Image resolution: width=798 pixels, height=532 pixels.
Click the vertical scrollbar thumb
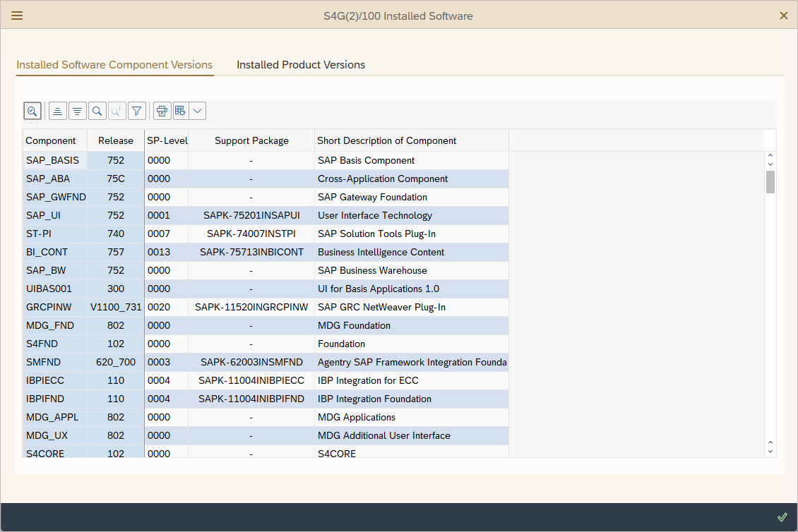pyautogui.click(x=770, y=182)
